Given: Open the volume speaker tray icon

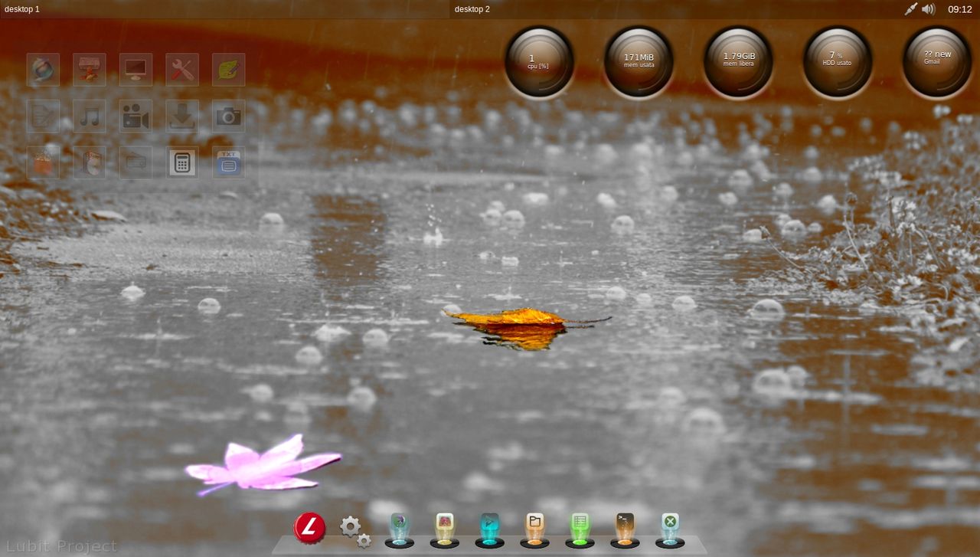Looking at the screenshot, I should tap(929, 9).
